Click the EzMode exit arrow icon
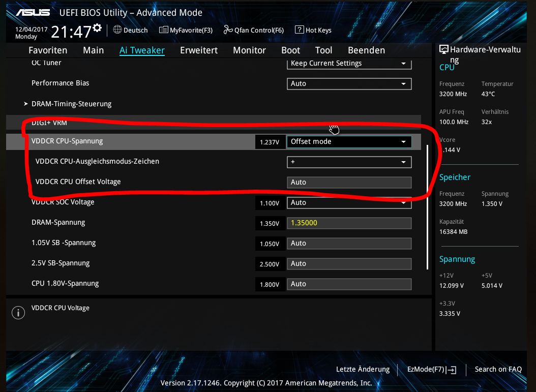 [x=452, y=370]
